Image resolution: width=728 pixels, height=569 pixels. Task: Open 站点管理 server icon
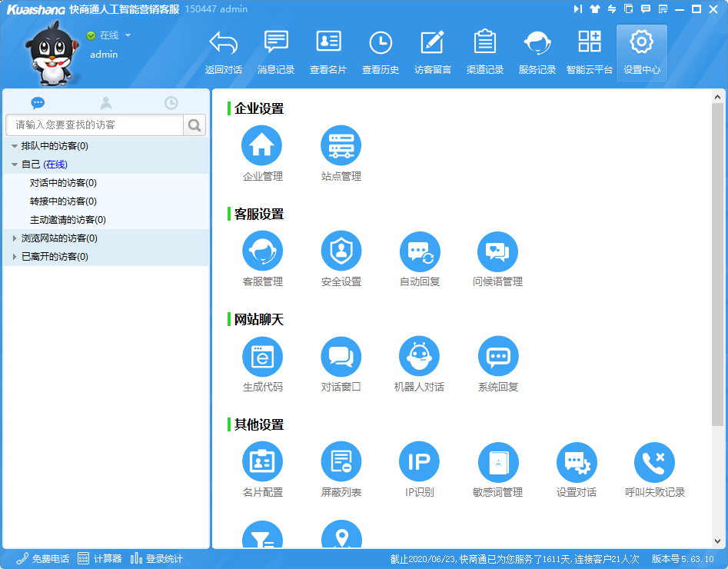(341, 146)
